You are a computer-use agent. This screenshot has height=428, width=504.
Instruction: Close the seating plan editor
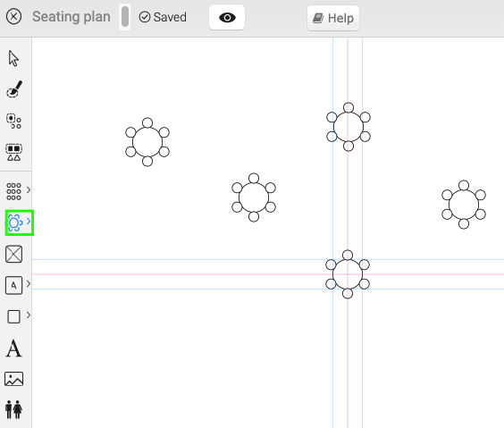click(13, 16)
